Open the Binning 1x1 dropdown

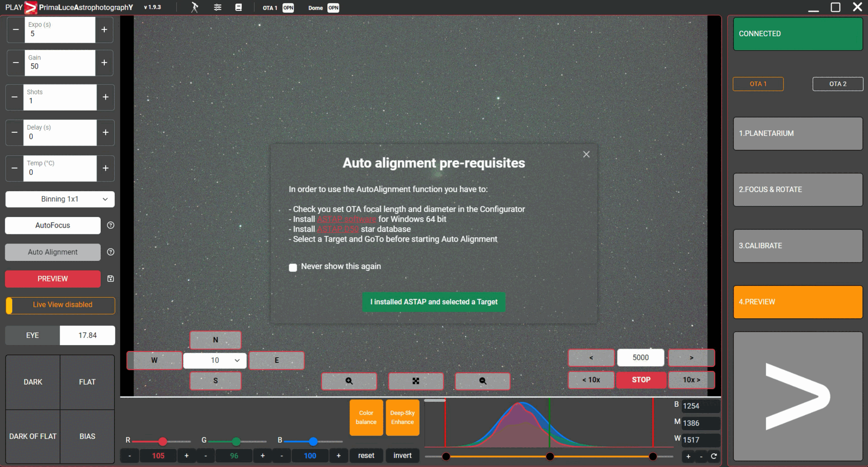click(x=60, y=199)
